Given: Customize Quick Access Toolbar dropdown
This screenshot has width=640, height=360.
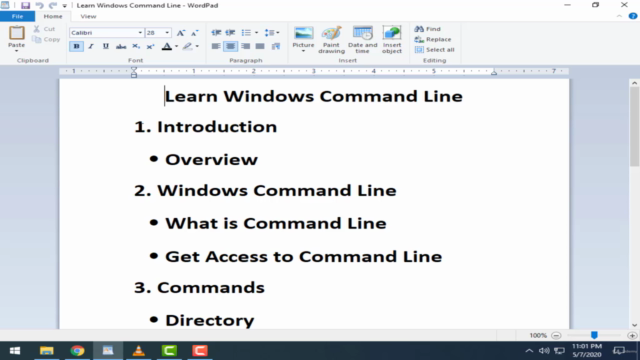Looking at the screenshot, I should 64,6.
